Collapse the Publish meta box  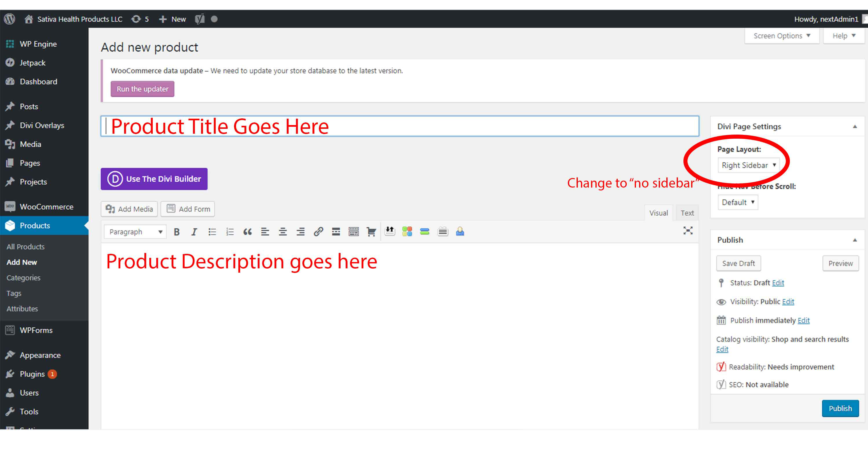click(x=854, y=240)
